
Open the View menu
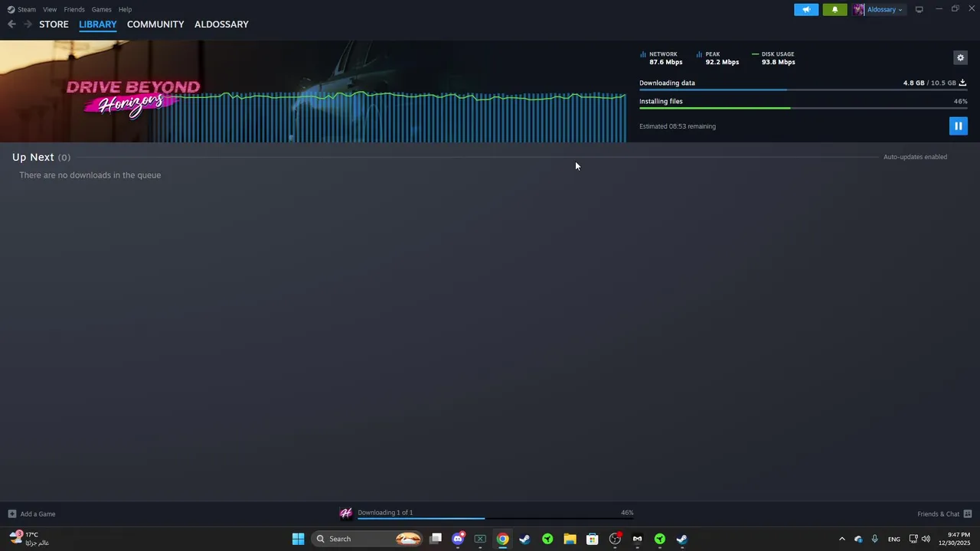point(50,9)
